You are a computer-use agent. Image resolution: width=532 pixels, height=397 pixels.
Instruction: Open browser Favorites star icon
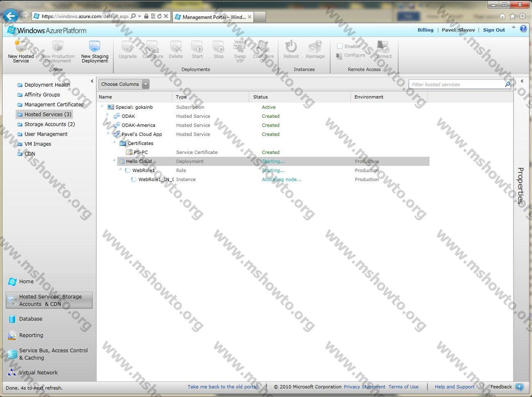[x=512, y=16]
